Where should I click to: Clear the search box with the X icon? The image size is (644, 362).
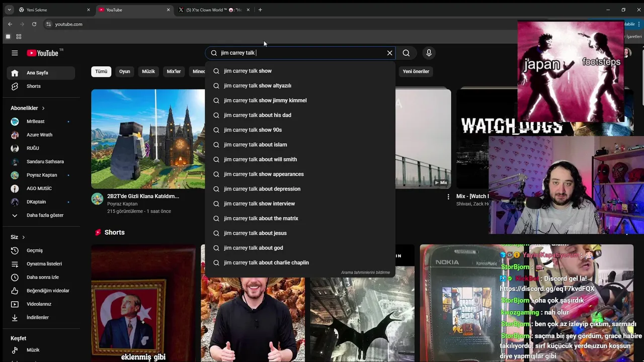tap(389, 53)
